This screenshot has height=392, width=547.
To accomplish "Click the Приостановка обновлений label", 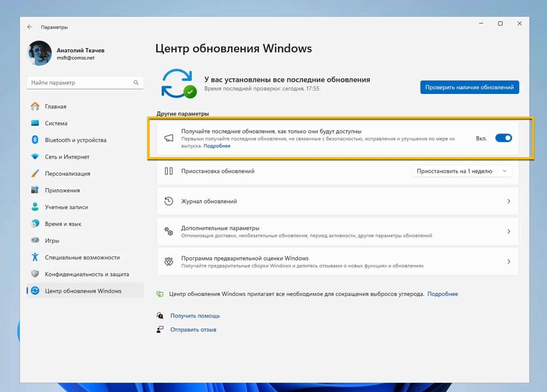I will pos(218,171).
